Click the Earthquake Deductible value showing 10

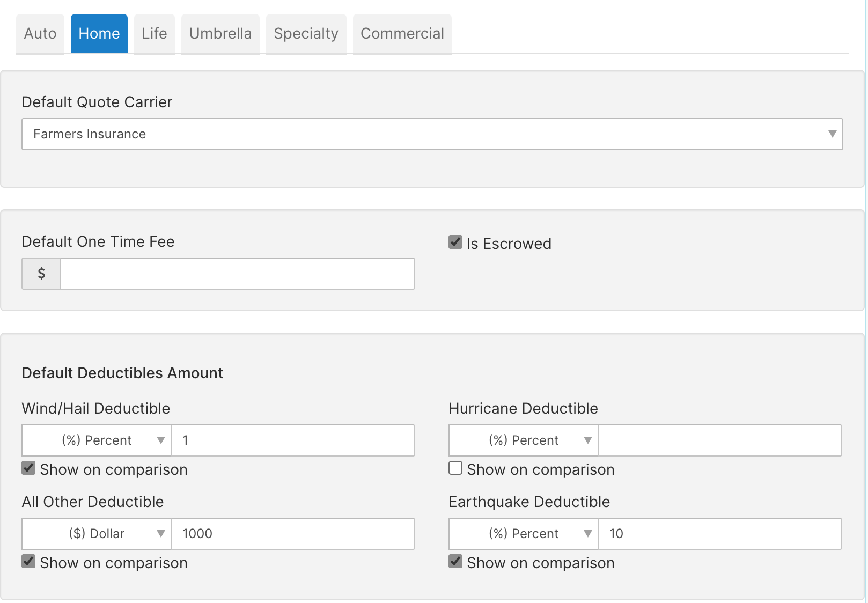pos(719,533)
